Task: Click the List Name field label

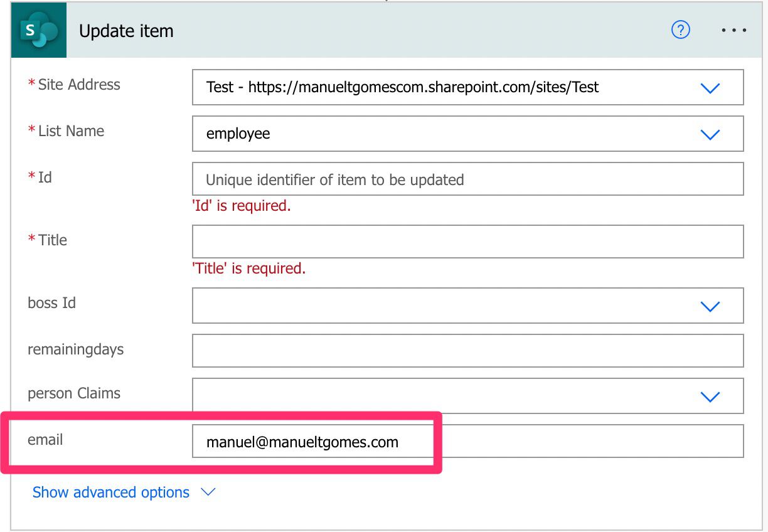Action: [x=71, y=131]
